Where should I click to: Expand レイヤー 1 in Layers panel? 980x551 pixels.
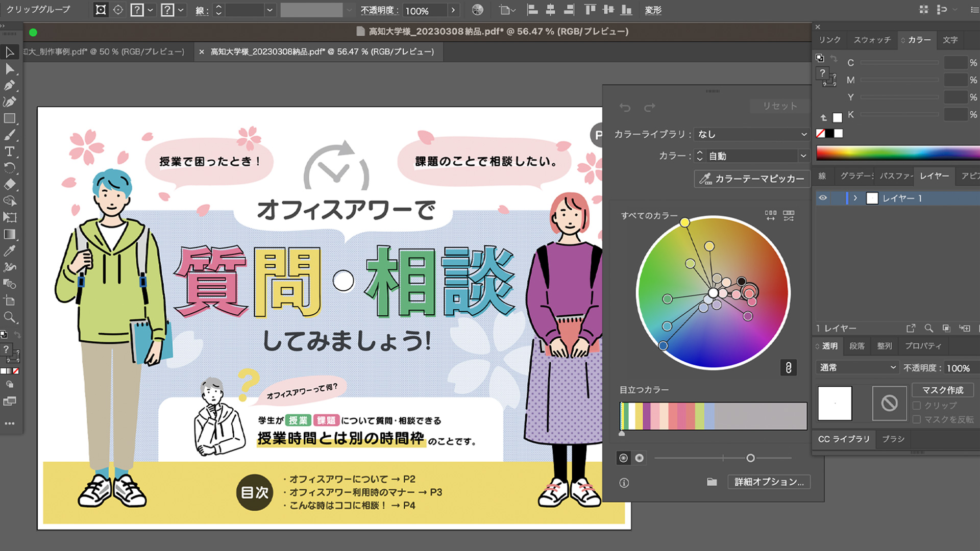[x=855, y=198]
